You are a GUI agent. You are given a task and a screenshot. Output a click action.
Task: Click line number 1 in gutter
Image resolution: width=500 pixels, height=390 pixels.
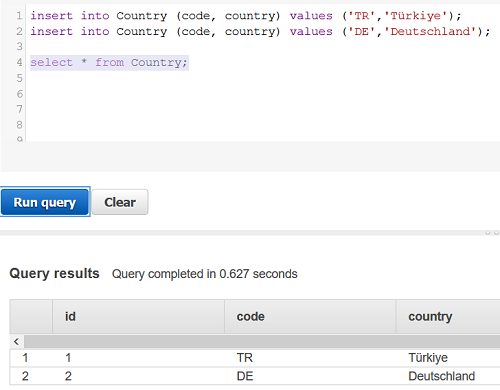coord(19,16)
